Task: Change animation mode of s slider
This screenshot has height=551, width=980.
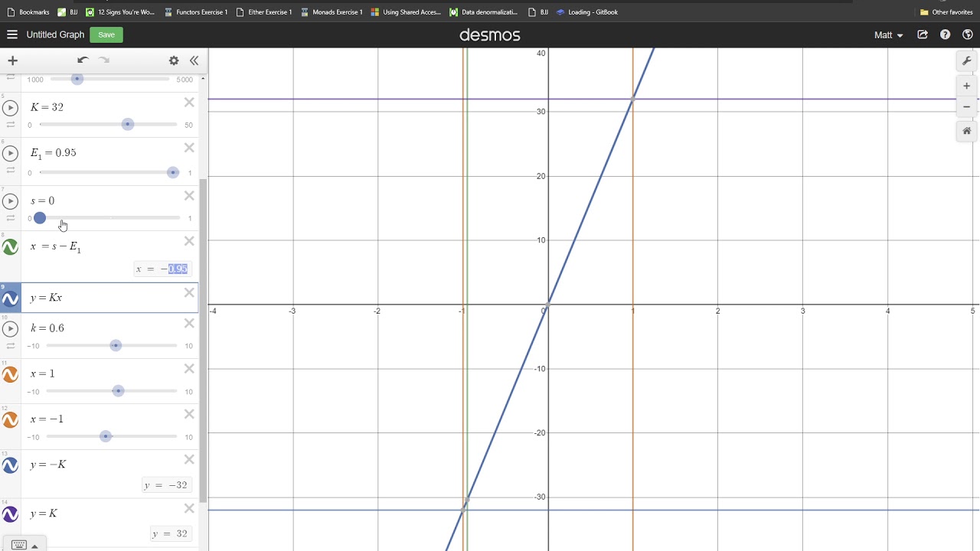Action: click(11, 218)
